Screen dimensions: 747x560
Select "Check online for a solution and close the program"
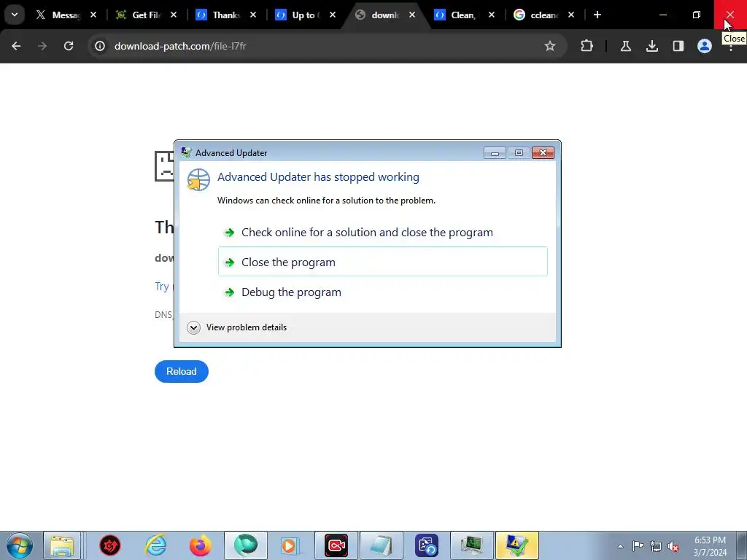tap(382, 233)
